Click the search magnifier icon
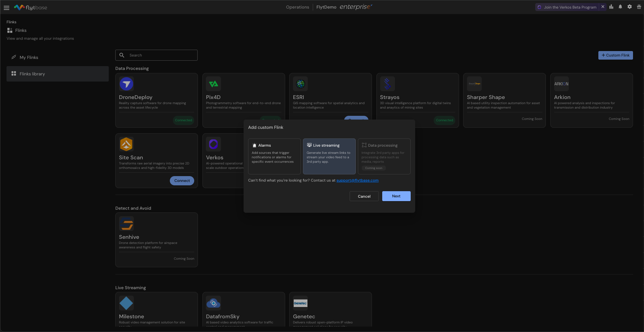 point(122,55)
